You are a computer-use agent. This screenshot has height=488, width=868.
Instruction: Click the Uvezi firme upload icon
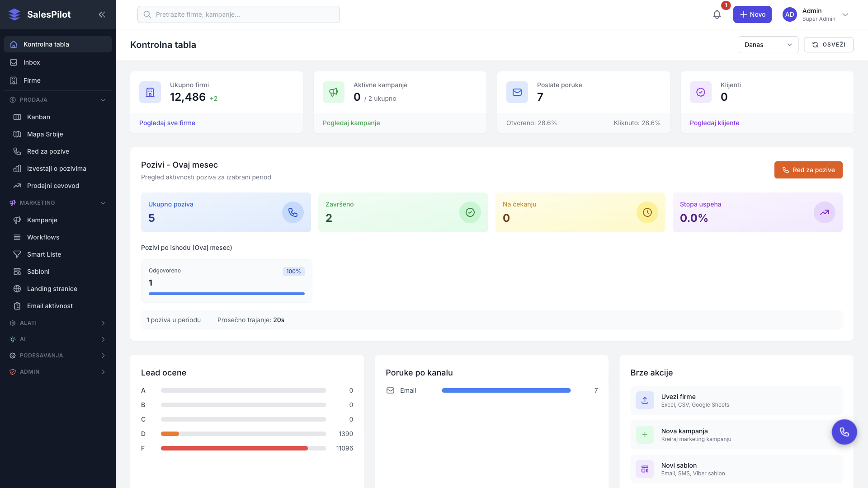[x=645, y=400]
